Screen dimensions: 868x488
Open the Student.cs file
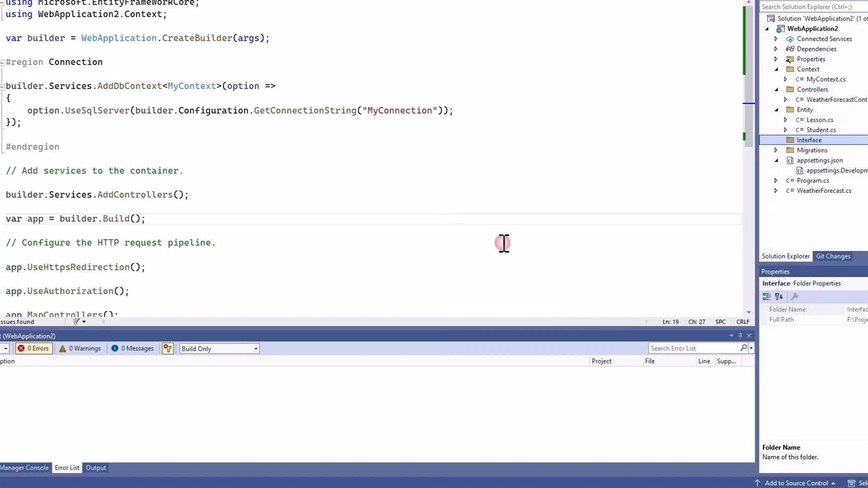click(x=821, y=130)
